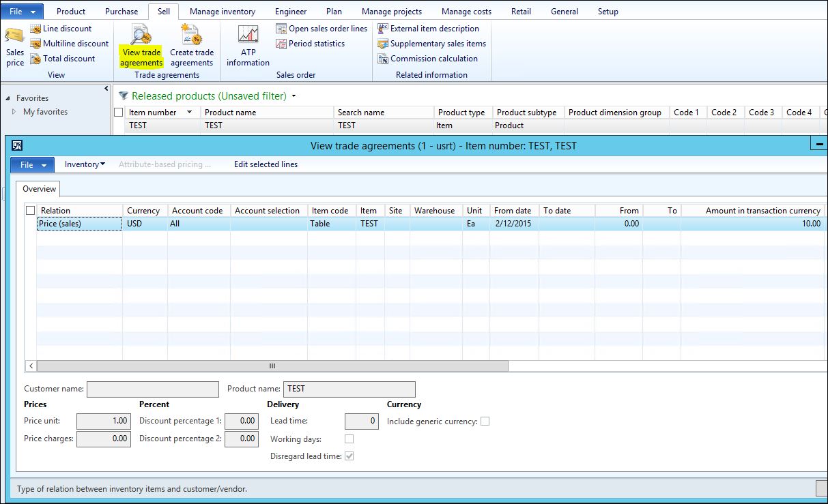
Task: Open Total discount in View group
Action: coord(68,59)
